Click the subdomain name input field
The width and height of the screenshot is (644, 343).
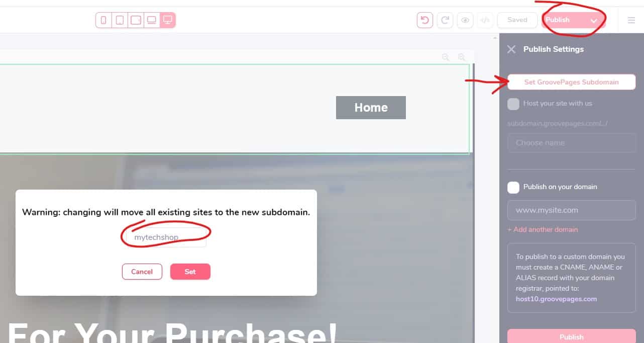click(x=166, y=237)
